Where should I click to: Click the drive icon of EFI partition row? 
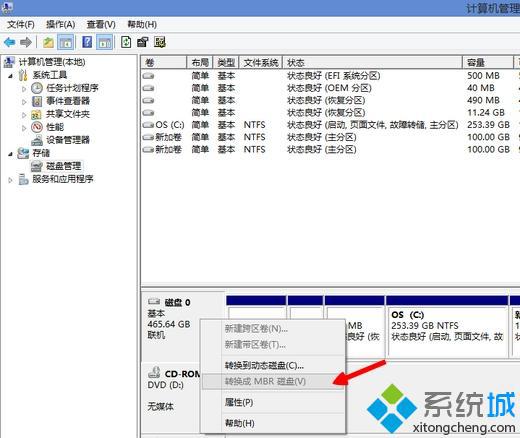(148, 76)
